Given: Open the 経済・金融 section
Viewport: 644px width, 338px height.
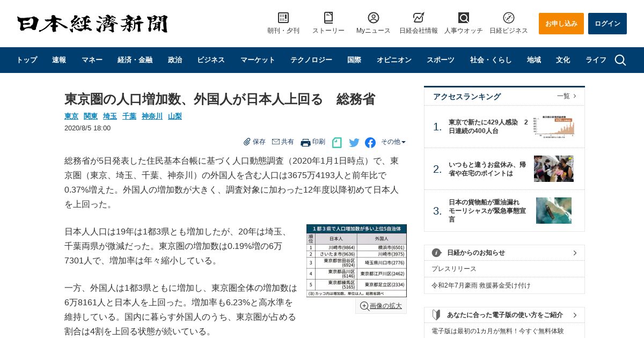Looking at the screenshot, I should (135, 60).
